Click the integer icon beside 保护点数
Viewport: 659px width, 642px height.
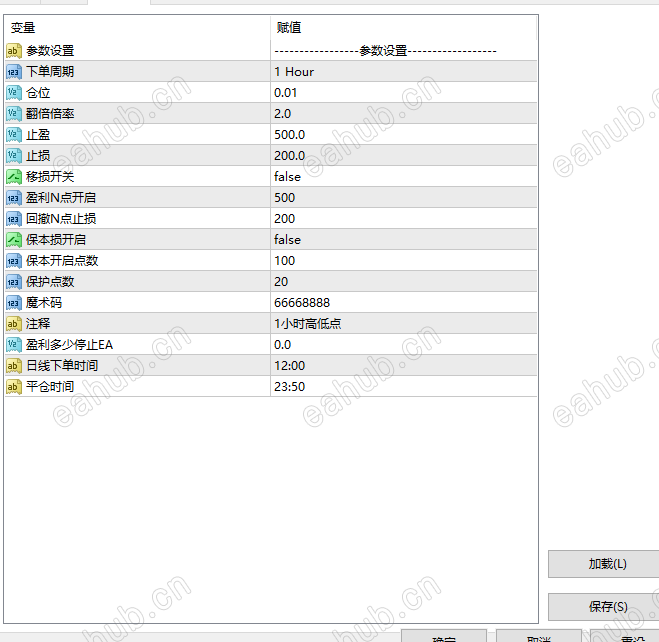[x=13, y=282]
